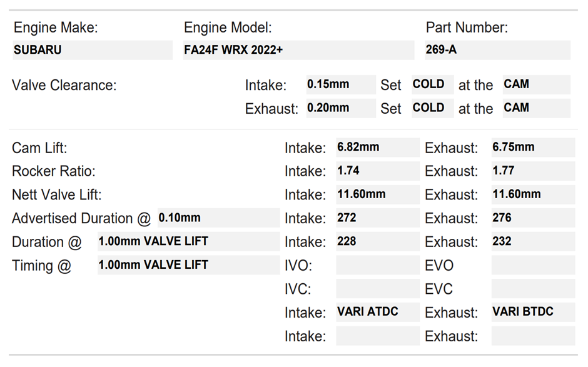The image size is (588, 367).
Task: Click the SUBARU engine make field
Action: [92, 50]
